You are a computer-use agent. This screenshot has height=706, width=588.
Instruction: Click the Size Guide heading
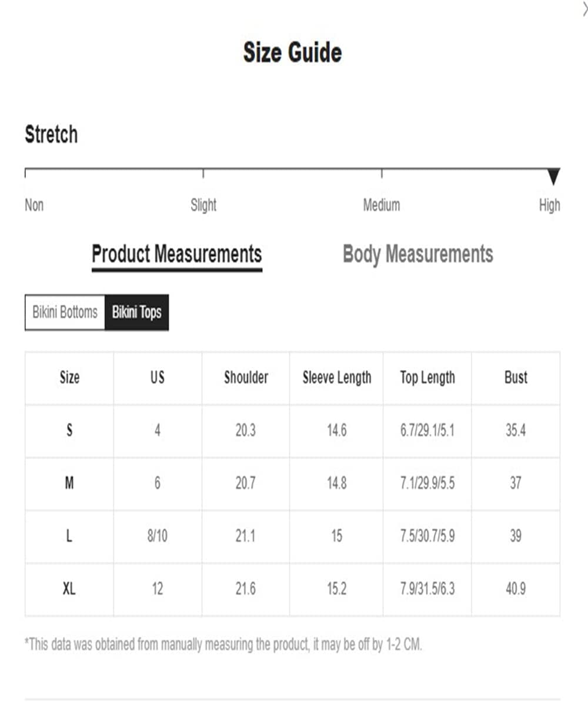coord(292,53)
